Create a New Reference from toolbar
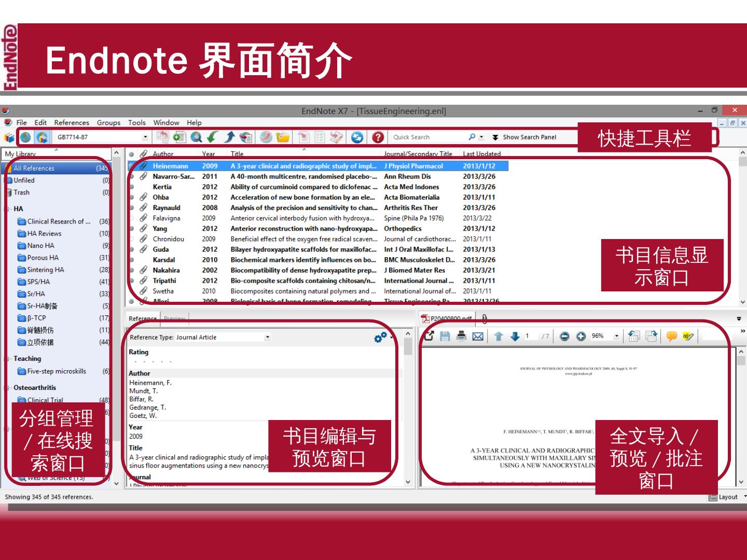This screenshot has width=747, height=560. coord(179,137)
